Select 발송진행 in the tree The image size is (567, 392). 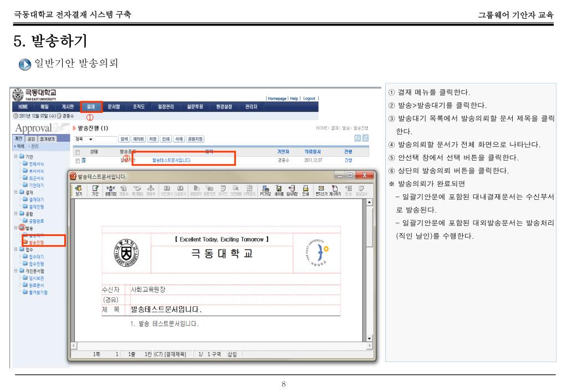click(x=37, y=242)
